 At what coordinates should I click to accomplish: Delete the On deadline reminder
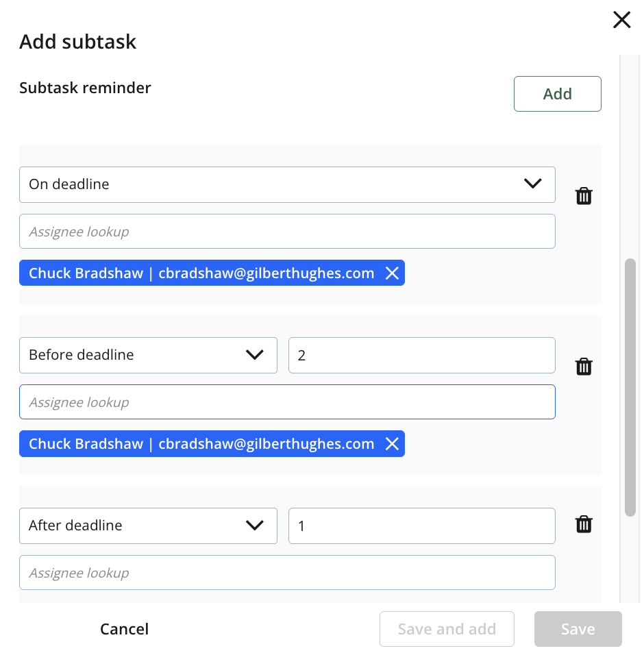coord(584,197)
